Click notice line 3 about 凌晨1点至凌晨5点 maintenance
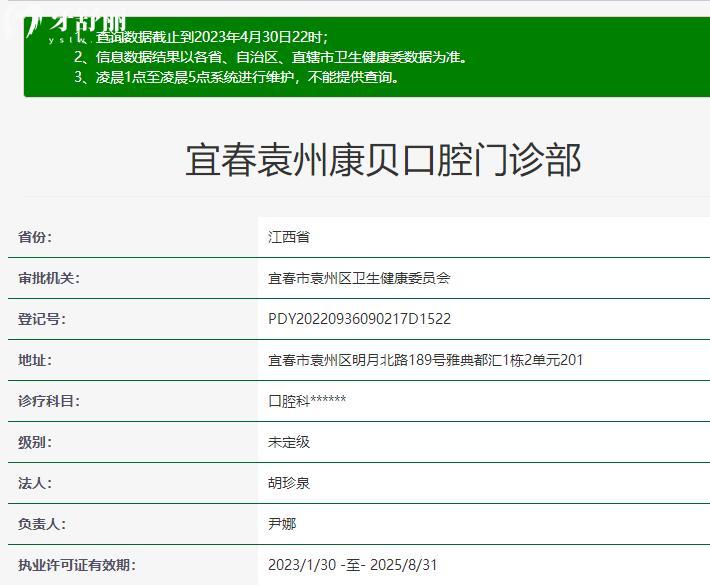The image size is (710, 585). [x=237, y=77]
